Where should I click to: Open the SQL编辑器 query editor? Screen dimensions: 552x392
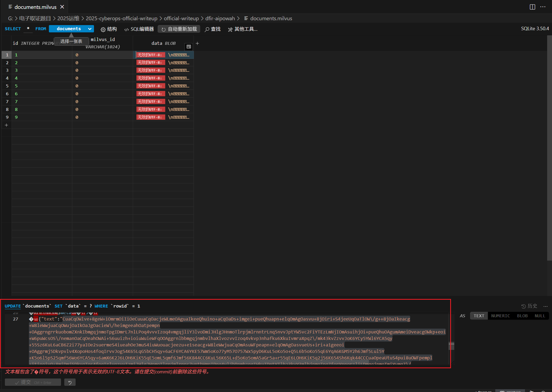[x=139, y=29]
